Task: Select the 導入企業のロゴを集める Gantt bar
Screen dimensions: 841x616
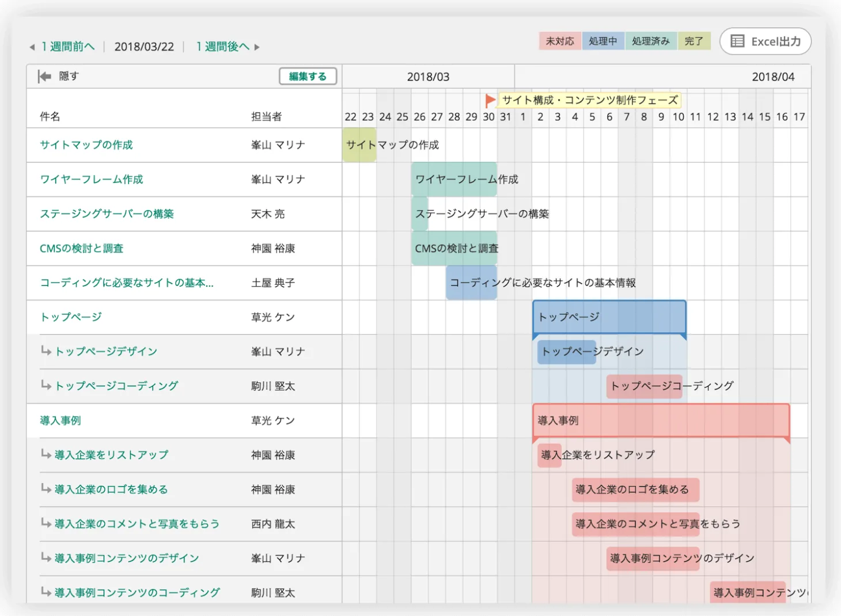Action: click(x=636, y=489)
